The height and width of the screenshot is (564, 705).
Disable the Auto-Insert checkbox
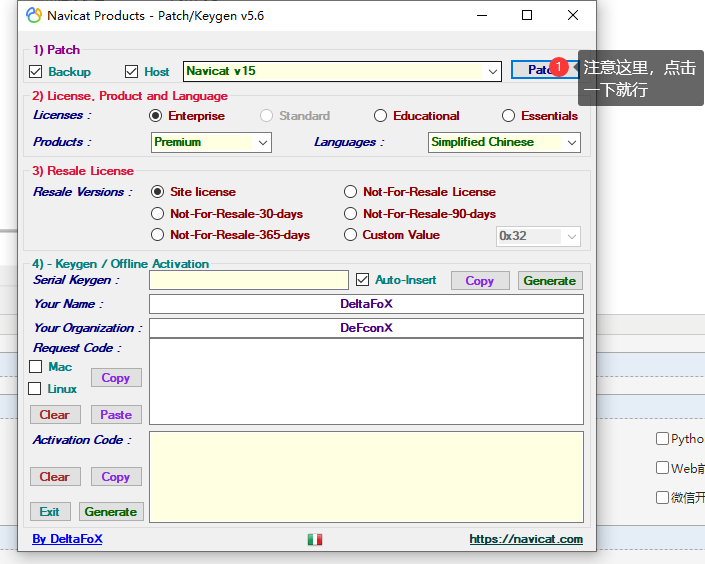coord(362,280)
